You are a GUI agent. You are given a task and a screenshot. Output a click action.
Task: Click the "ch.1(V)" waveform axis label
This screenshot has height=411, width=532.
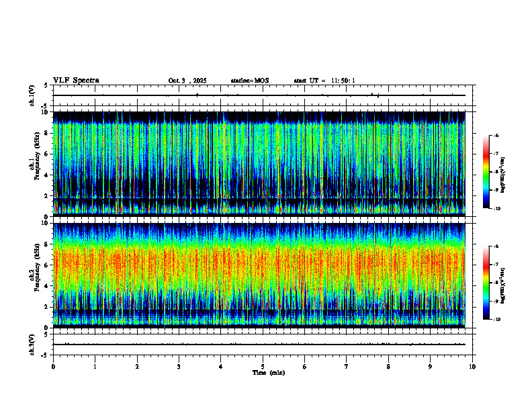click(32, 95)
